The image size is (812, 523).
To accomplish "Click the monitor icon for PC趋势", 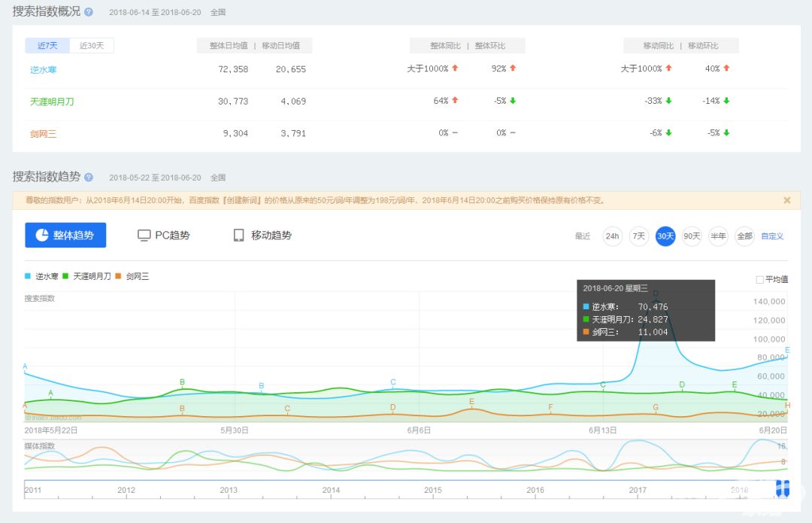I will (144, 236).
